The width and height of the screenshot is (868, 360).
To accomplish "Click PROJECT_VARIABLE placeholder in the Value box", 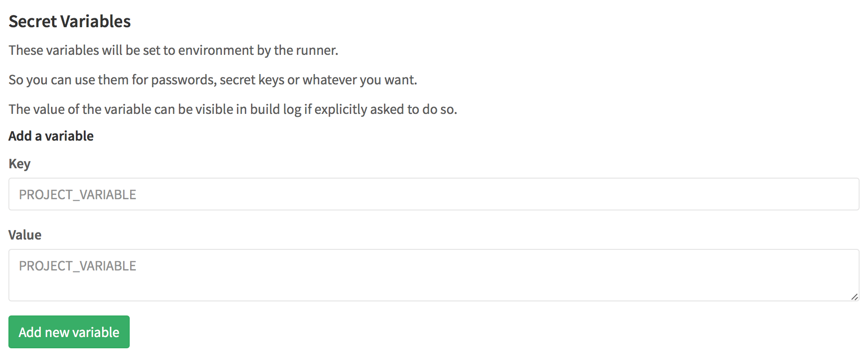I will point(78,266).
